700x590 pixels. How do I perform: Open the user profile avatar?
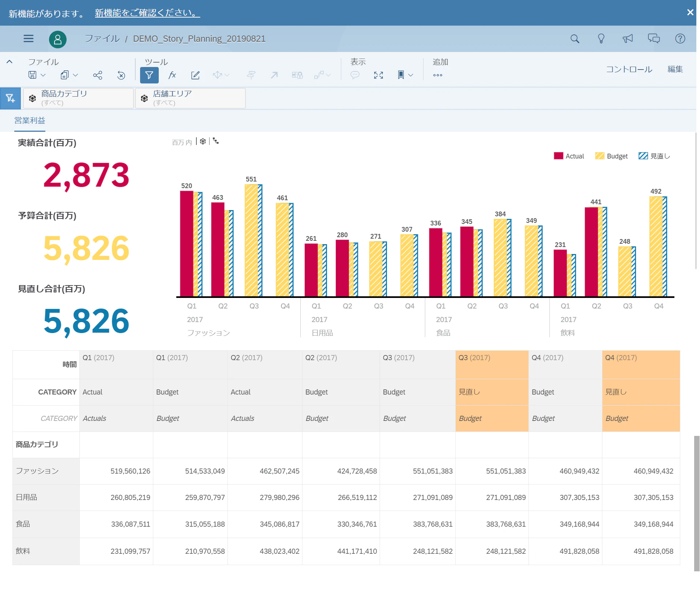58,39
